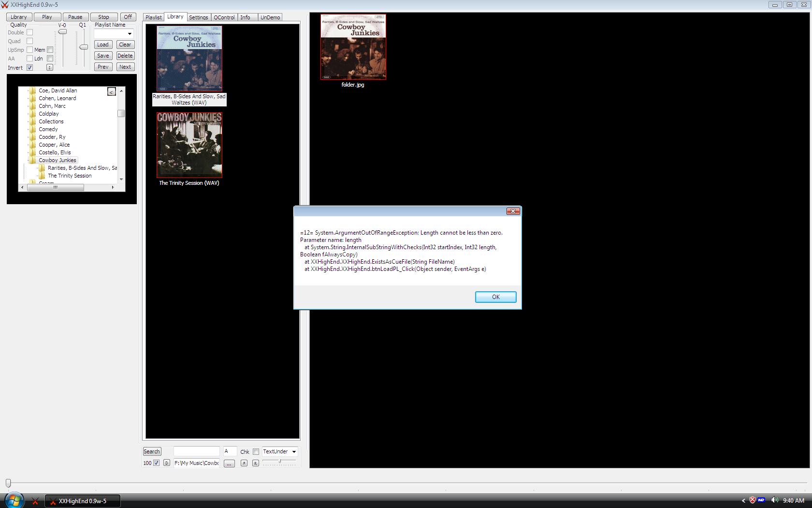Viewport: 812px width, 508px height.
Task: Click the folder tree's horizontal scroll right arrow
Action: coord(113,187)
